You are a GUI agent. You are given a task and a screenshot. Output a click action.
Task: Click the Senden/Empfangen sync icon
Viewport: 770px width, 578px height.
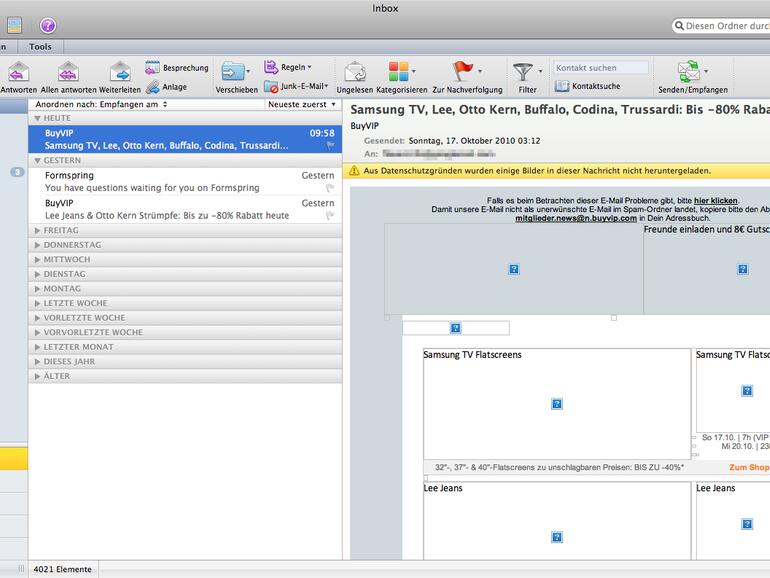click(688, 72)
